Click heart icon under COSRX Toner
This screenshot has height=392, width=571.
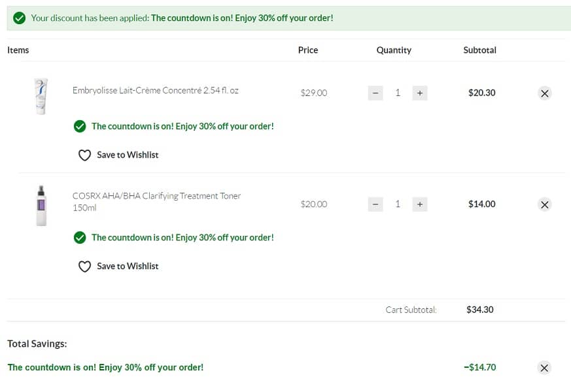[84, 267]
